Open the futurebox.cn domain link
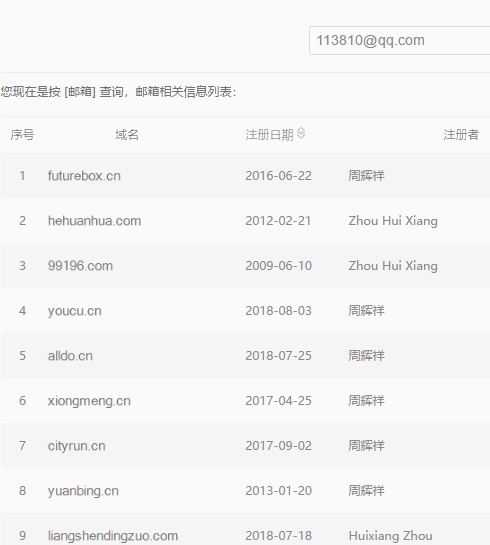Image resolution: width=490 pixels, height=545 pixels. (x=84, y=176)
